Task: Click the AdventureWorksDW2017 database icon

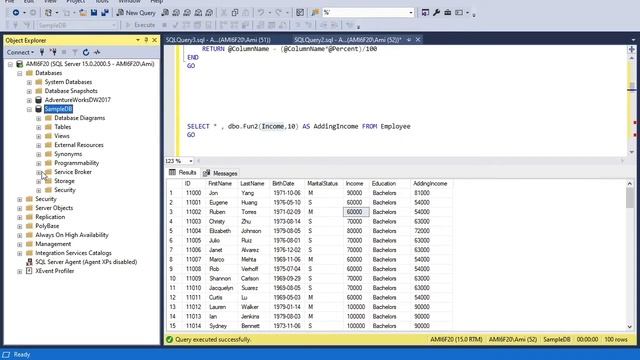Action: pos(38,100)
